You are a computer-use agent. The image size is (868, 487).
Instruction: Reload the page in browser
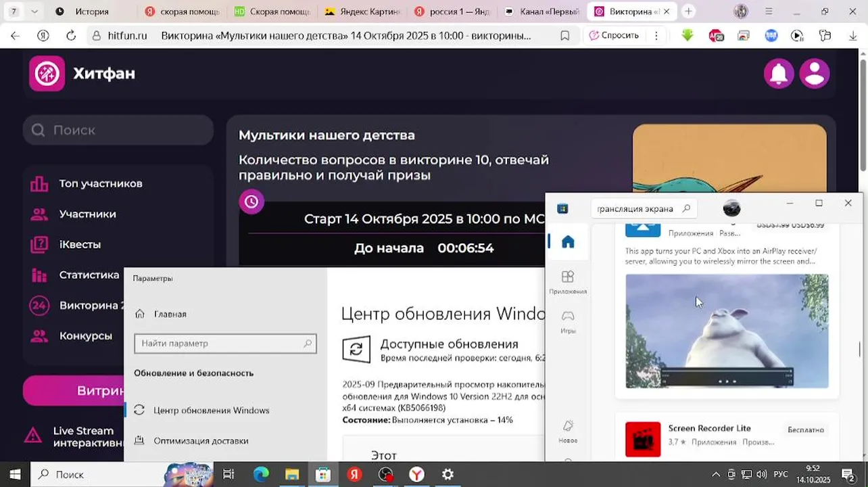[x=71, y=36]
